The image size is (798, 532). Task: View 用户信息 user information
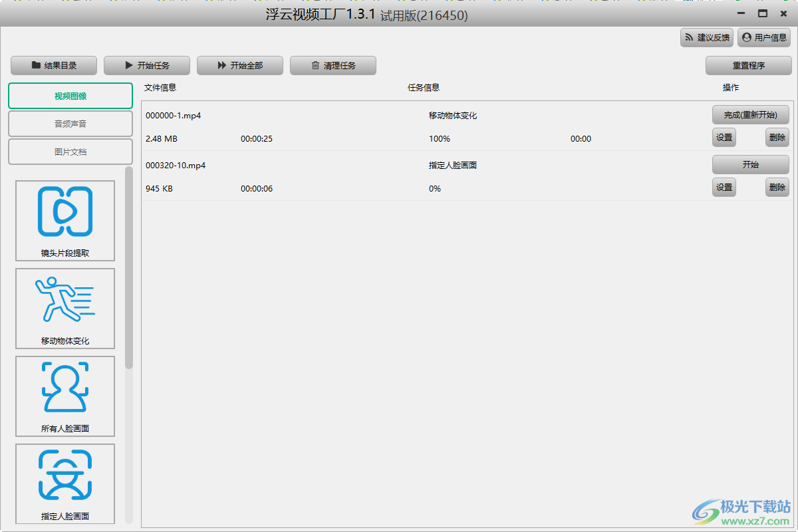[x=764, y=37]
